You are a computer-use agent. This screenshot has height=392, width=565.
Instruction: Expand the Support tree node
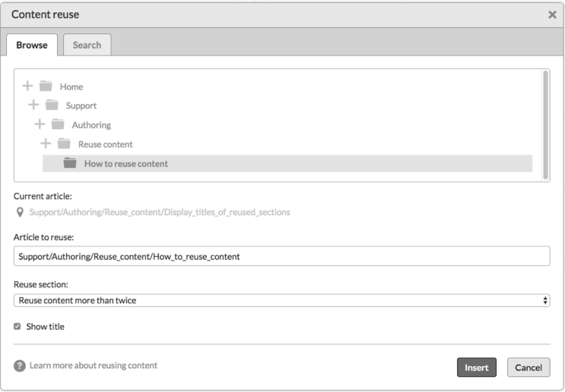pos(34,106)
